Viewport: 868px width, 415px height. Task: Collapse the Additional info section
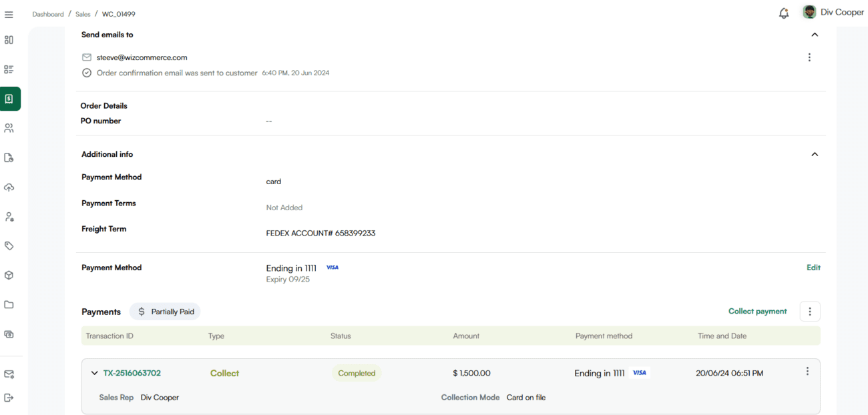(814, 154)
